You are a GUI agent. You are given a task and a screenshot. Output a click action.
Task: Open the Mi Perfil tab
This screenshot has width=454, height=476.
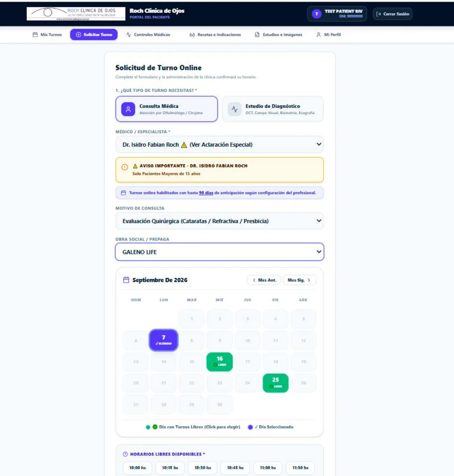tap(329, 35)
